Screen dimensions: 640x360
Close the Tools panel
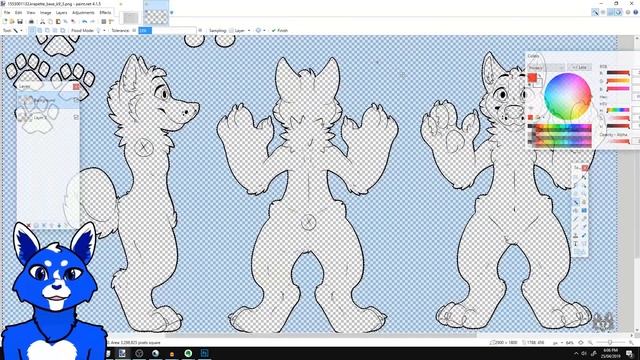pos(585,168)
